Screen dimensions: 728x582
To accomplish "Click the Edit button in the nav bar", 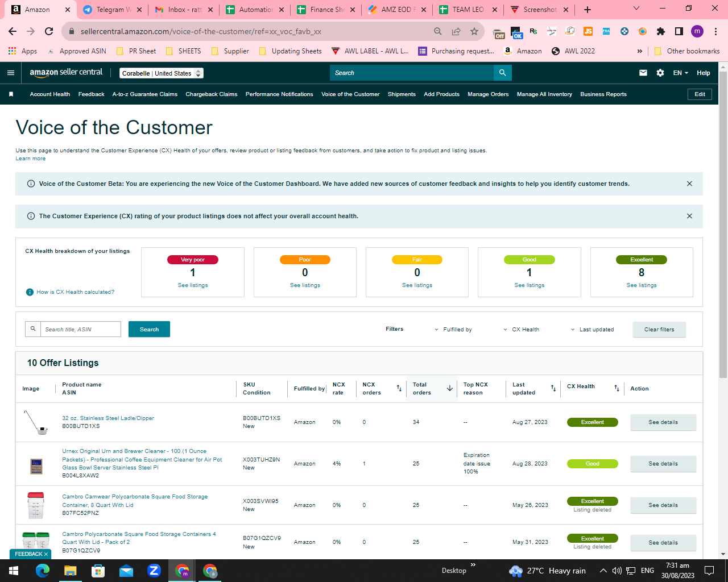I will pos(700,94).
